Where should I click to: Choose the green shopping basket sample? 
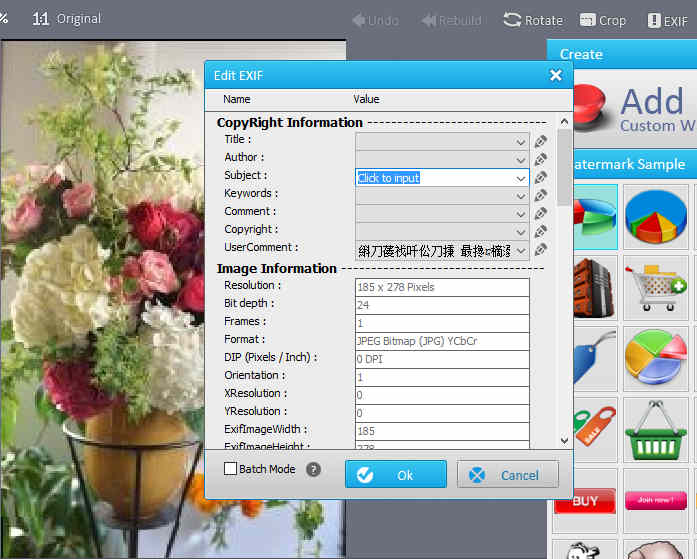coord(656,430)
